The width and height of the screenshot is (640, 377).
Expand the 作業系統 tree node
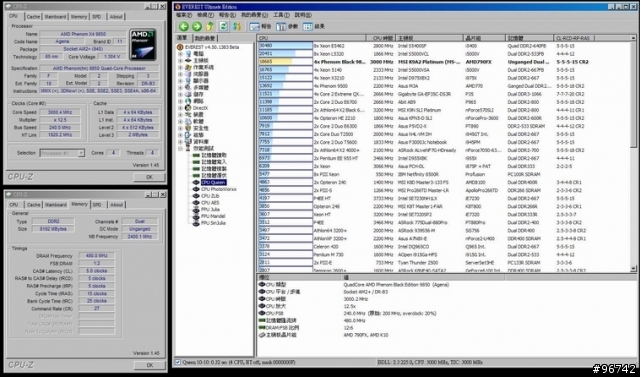(180, 67)
